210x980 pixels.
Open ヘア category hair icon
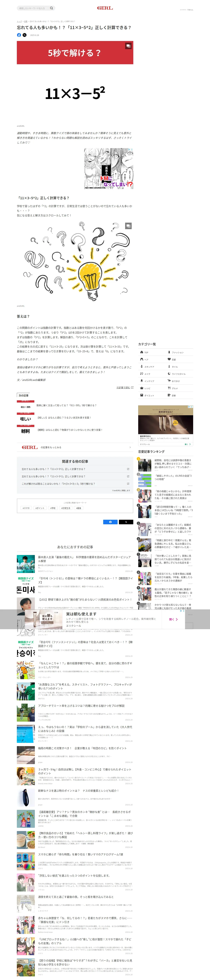141,359
